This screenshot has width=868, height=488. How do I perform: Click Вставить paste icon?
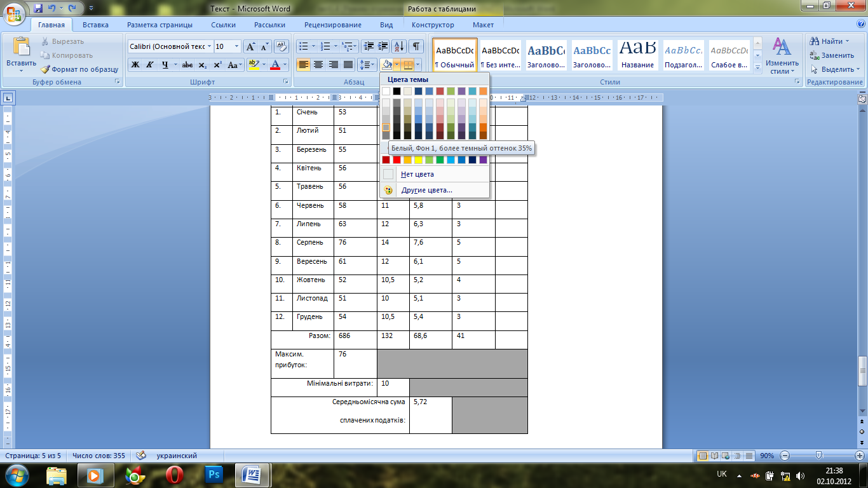(22, 48)
